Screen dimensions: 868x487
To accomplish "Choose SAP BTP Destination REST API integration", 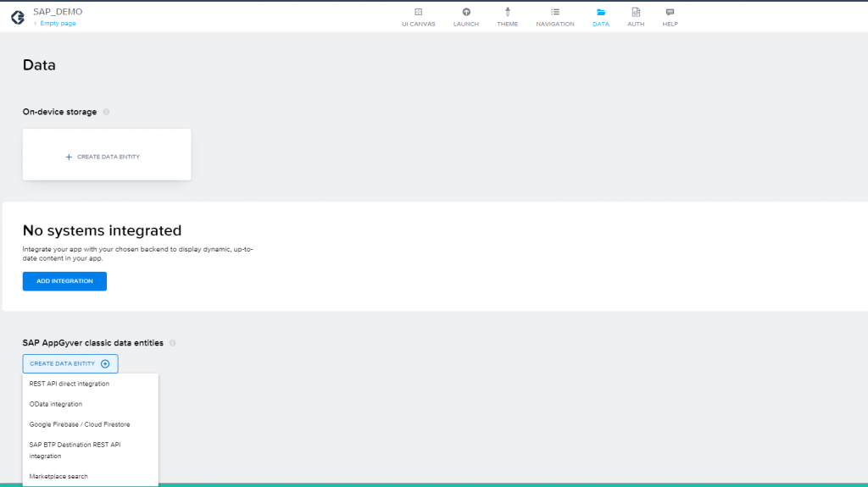I will point(90,451).
